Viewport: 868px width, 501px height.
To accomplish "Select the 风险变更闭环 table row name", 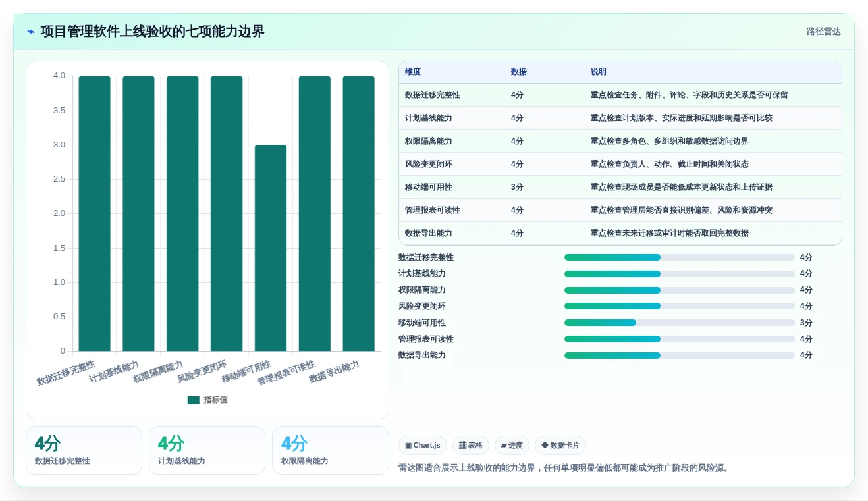I will [x=429, y=164].
